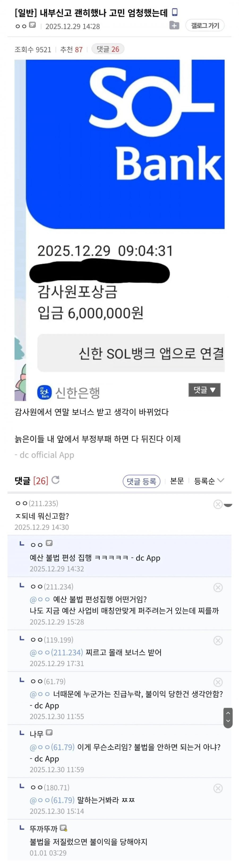Screen dimensions: 239x868
Task: Click the dark half-circle toggle beside the first comment
Action: click(x=228, y=505)
